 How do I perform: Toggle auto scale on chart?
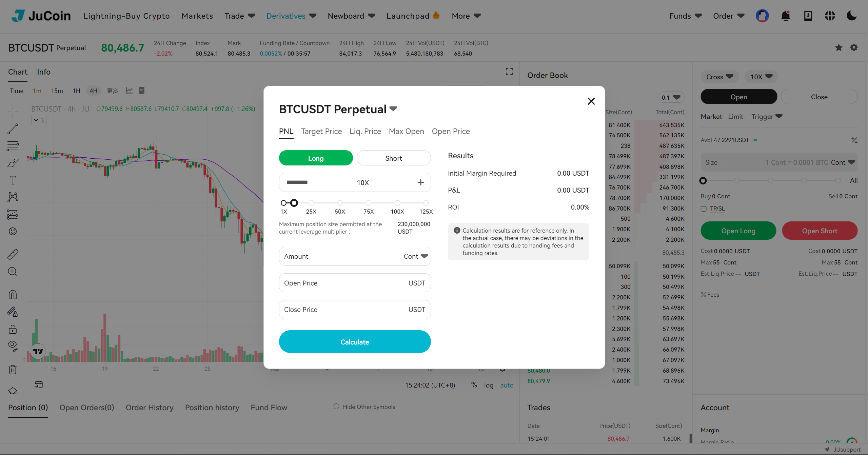(507, 385)
